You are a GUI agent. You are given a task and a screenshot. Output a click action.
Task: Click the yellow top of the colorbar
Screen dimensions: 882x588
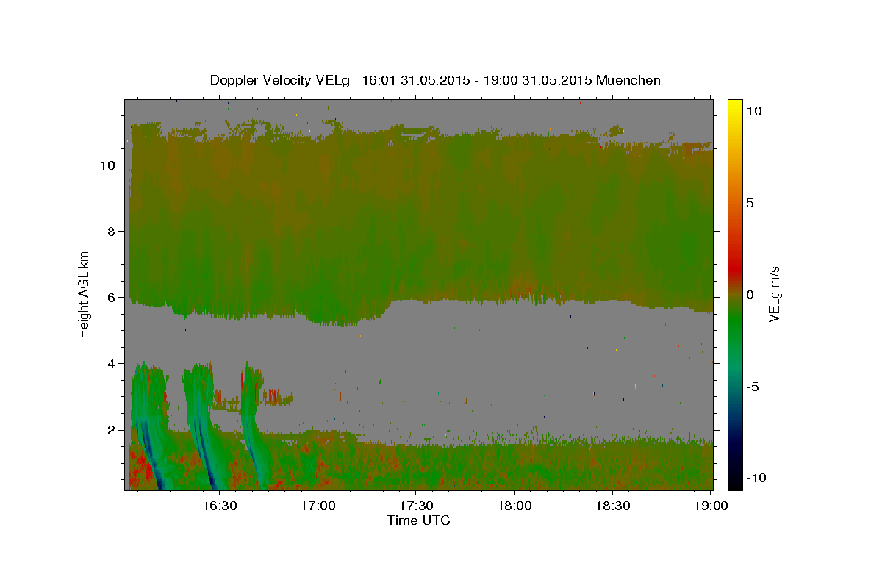pos(735,107)
